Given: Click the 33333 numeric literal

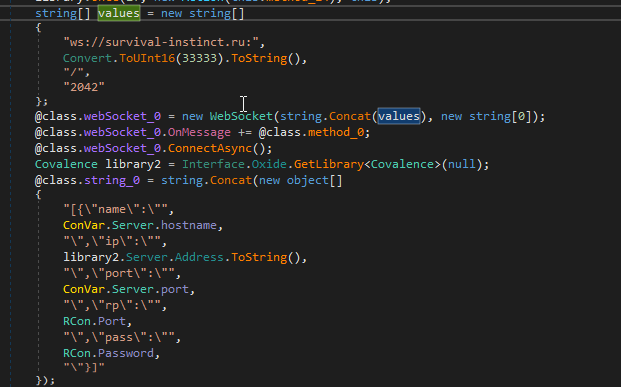Looking at the screenshot, I should point(200,58).
